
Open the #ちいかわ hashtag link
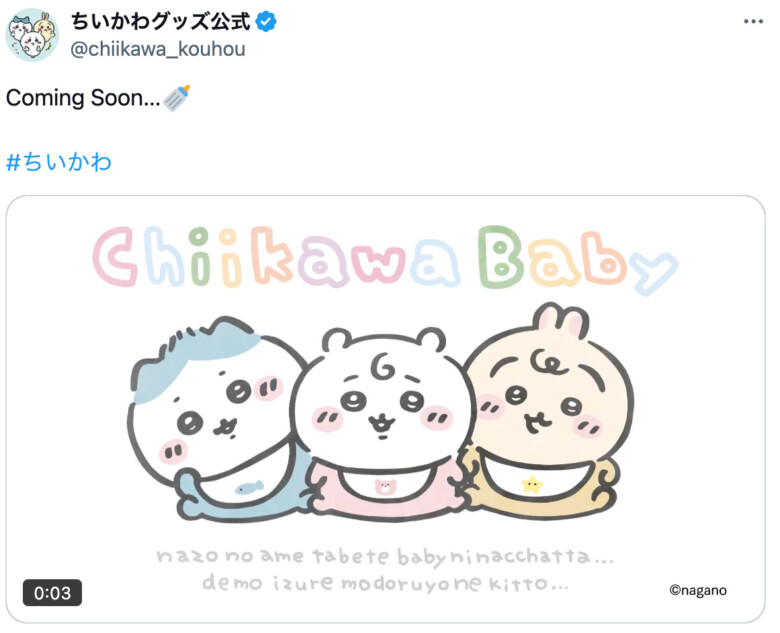(59, 162)
